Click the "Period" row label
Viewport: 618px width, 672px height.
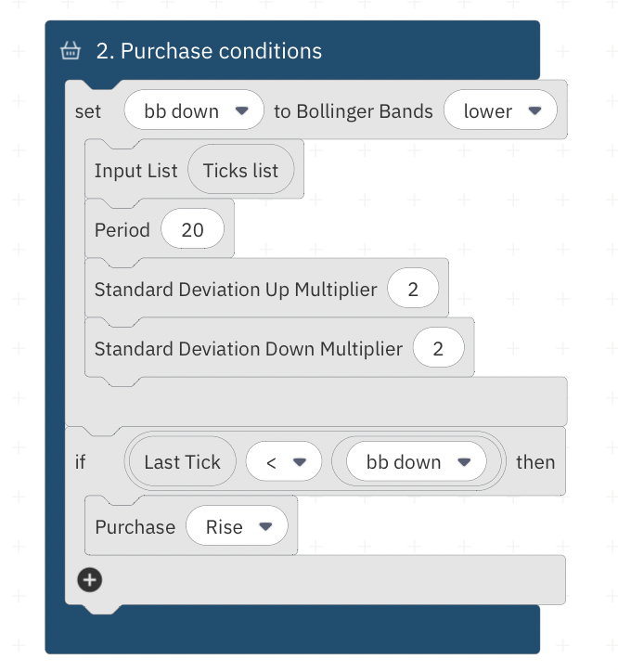[x=122, y=230]
